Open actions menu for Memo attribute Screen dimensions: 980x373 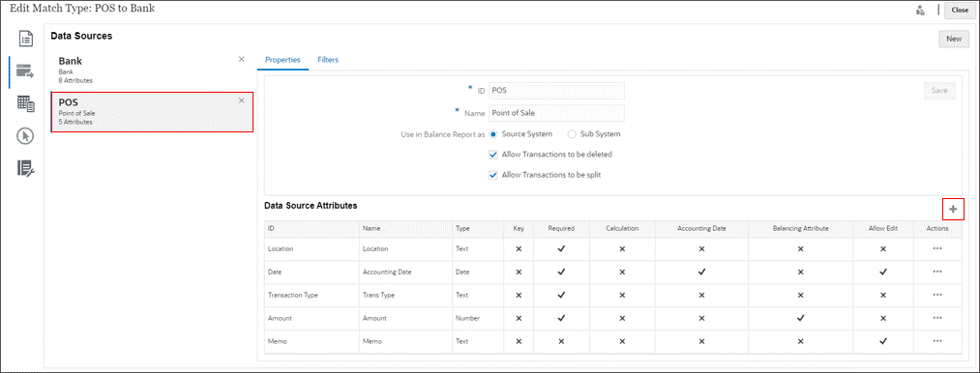(936, 341)
